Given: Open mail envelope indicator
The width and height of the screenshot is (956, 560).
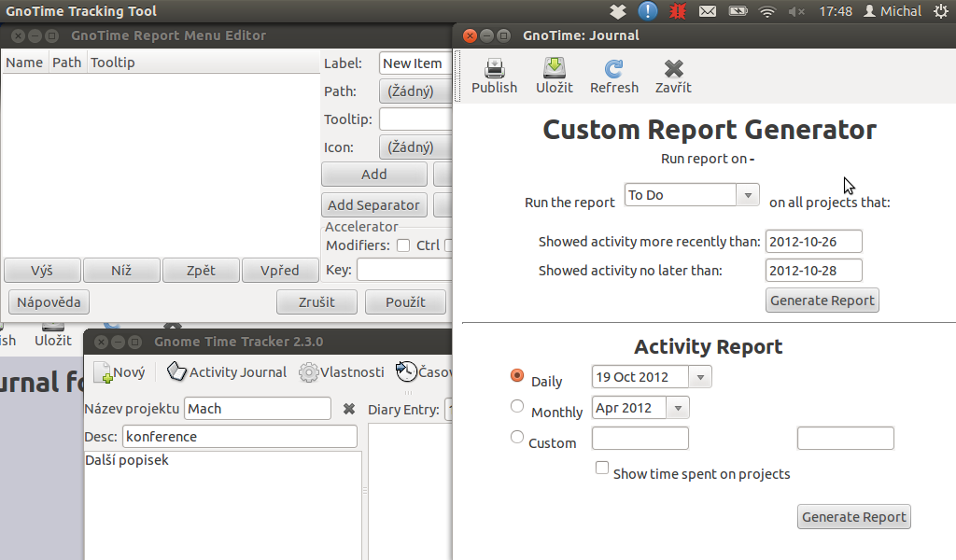Looking at the screenshot, I should click(x=708, y=11).
